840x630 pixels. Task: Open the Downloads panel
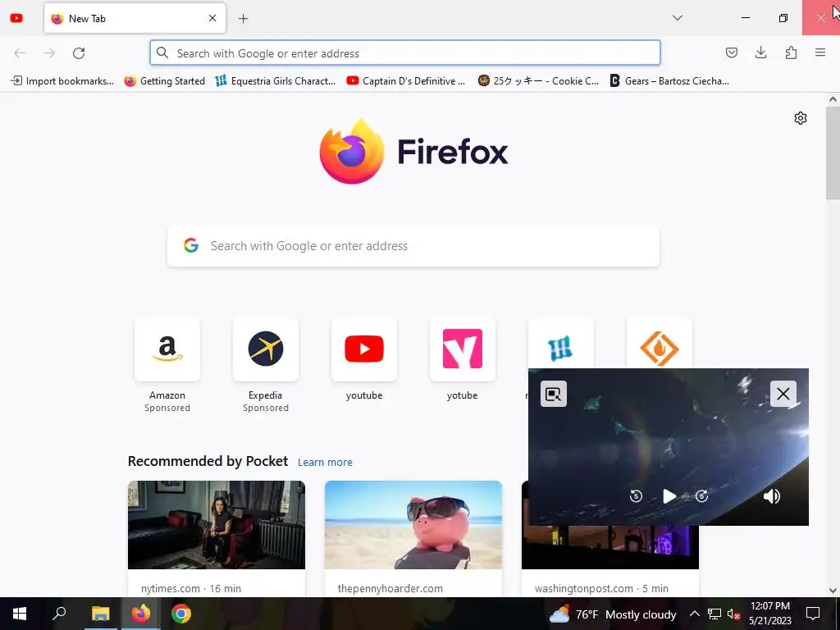[x=760, y=52]
